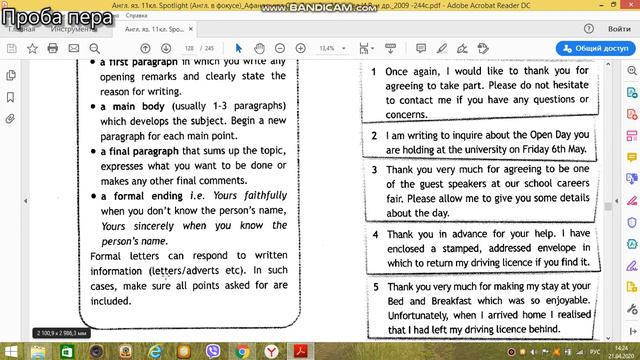Expand right pane with bottom arrow icon
640x360 pixels.
633,331
